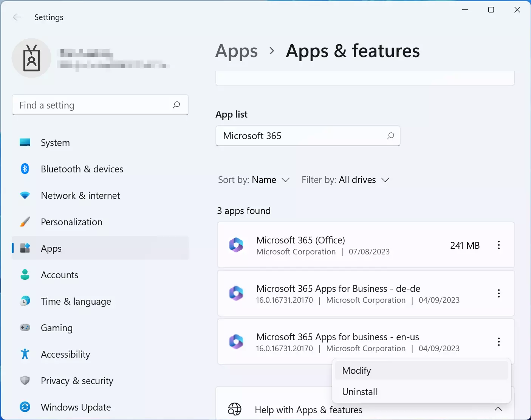Go to Bluetooth & devices settings
531x420 pixels.
tap(100, 169)
